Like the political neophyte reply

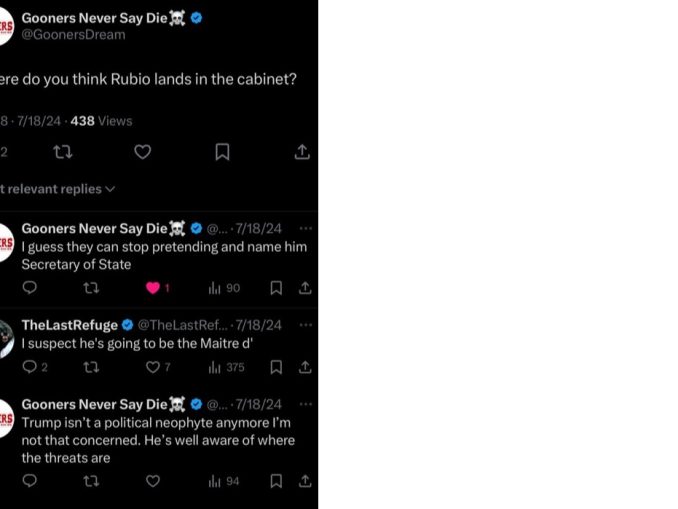153,481
